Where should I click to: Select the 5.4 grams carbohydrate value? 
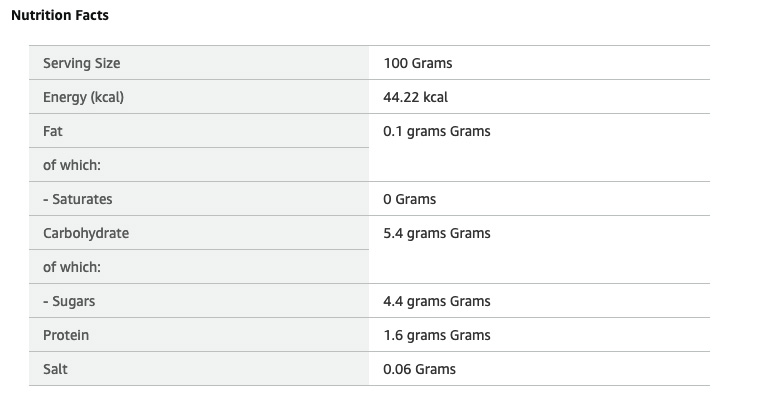[x=436, y=233]
